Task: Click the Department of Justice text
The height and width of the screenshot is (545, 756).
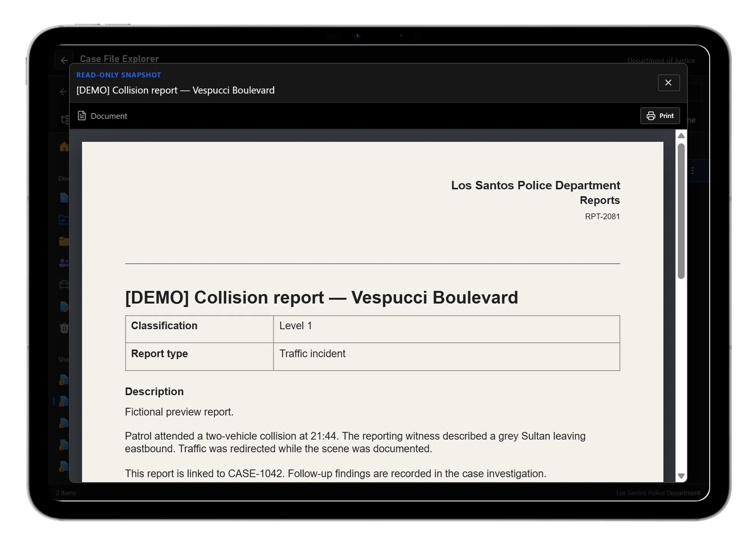Action: [x=661, y=60]
